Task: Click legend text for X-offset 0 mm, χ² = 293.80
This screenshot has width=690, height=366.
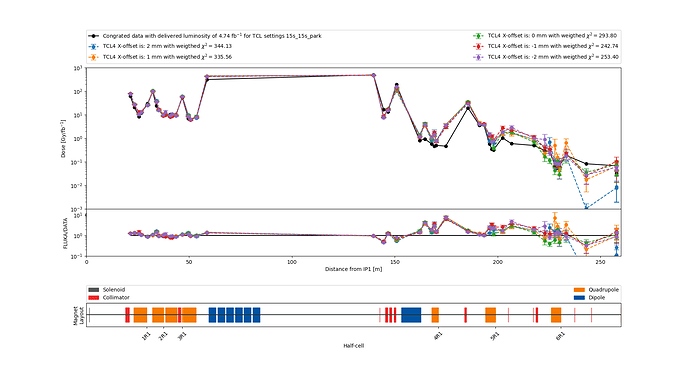Action: pyautogui.click(x=552, y=36)
